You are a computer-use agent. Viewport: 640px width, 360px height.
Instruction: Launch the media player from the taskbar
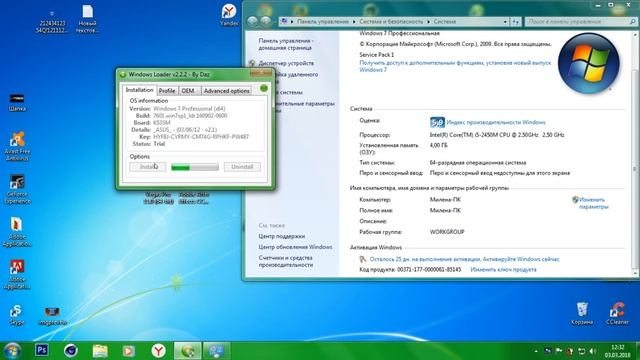pyautogui.click(x=129, y=351)
